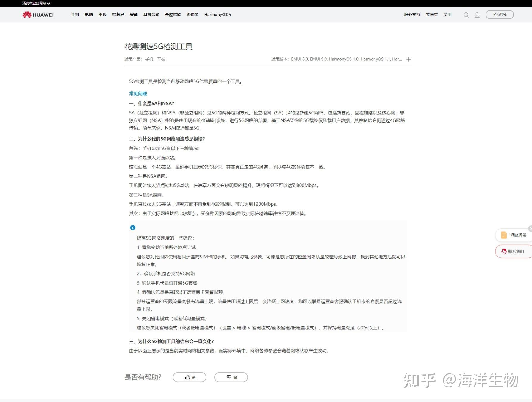Click tip 4. 请确认流量是否超出了运营商卡套餐限额
Viewport: 532px width, 402px height.
[180, 292]
